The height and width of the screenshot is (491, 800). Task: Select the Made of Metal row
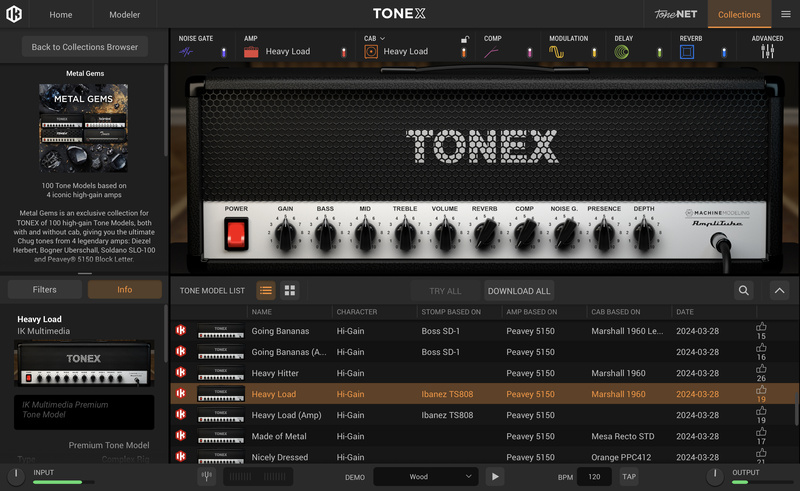(482, 436)
